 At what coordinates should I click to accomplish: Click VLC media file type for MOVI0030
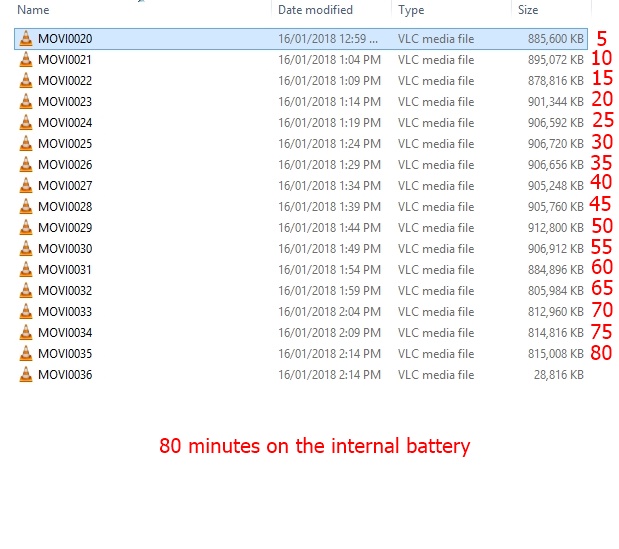pos(436,249)
